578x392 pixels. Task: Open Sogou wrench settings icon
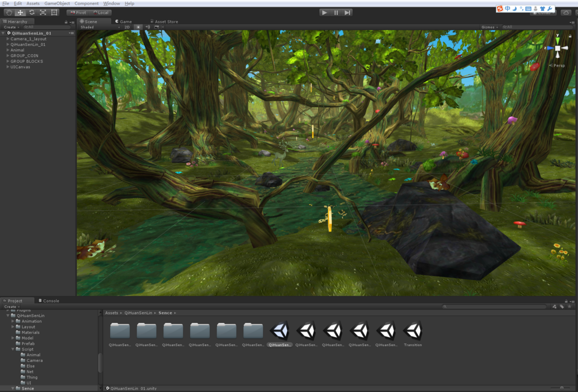pos(550,9)
